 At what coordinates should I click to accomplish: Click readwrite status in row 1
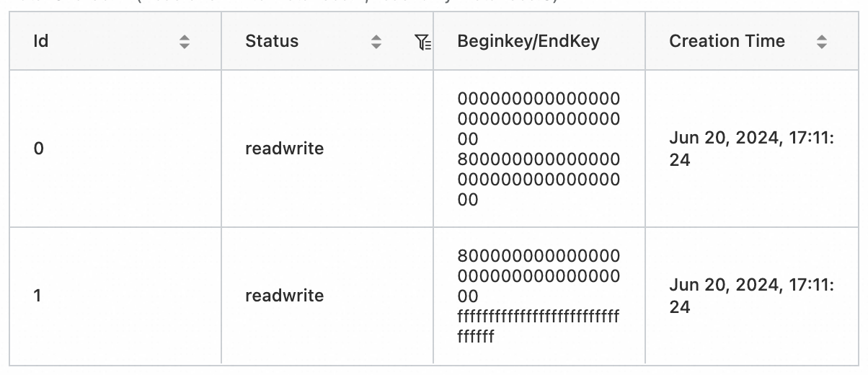click(x=284, y=296)
